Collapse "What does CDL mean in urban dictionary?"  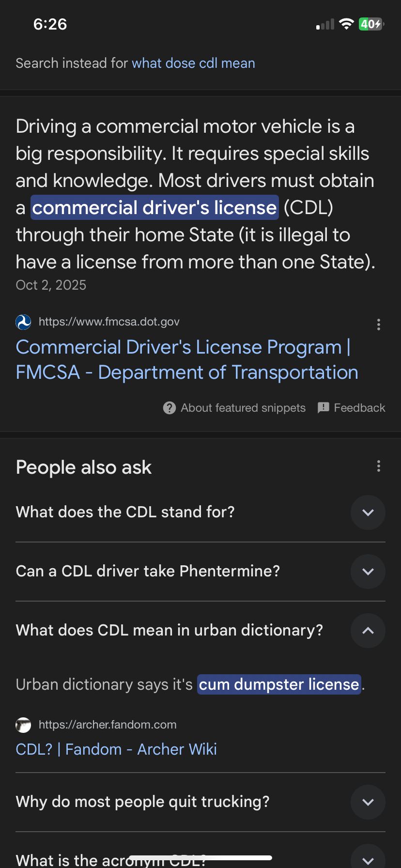368,631
